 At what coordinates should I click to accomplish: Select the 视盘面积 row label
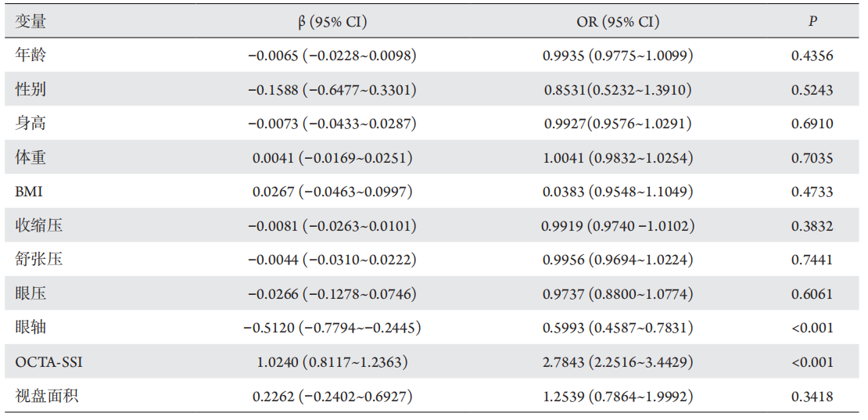pos(47,397)
